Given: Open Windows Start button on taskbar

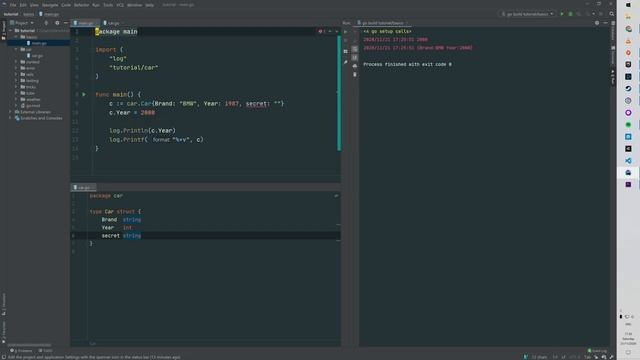Looking at the screenshot, I should tap(628, 5).
